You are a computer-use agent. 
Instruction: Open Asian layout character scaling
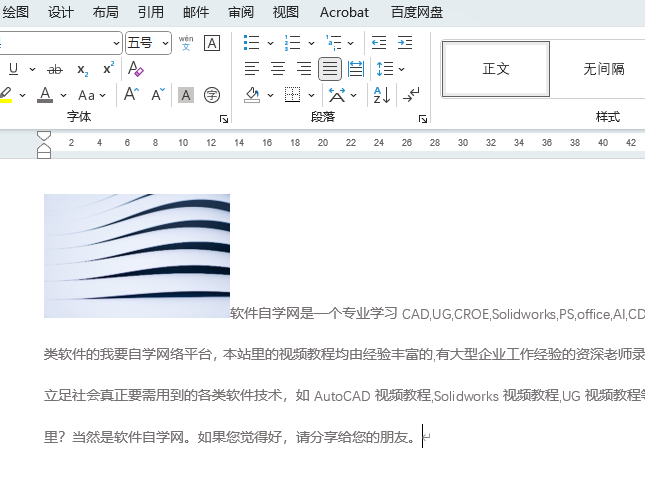coord(337,95)
